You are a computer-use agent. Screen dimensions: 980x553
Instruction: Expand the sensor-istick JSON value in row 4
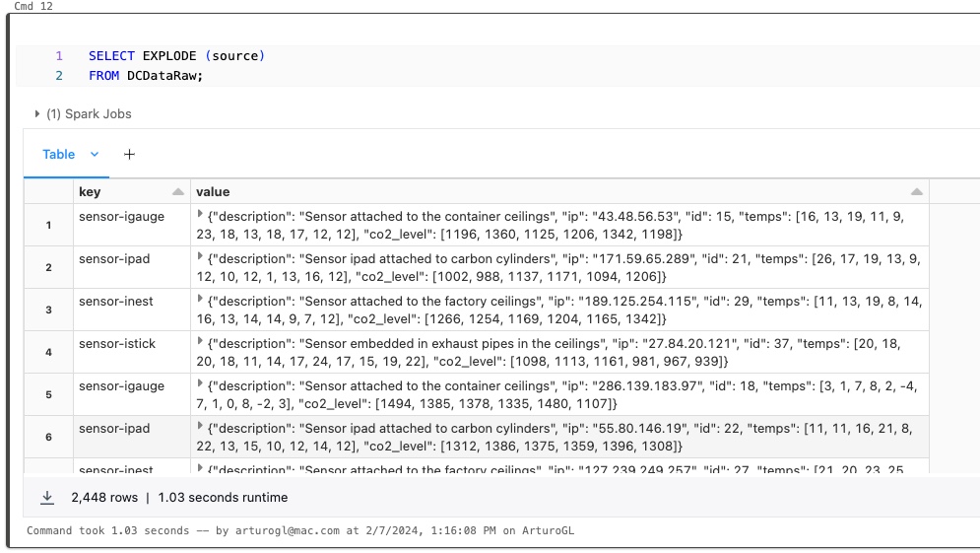pos(200,342)
